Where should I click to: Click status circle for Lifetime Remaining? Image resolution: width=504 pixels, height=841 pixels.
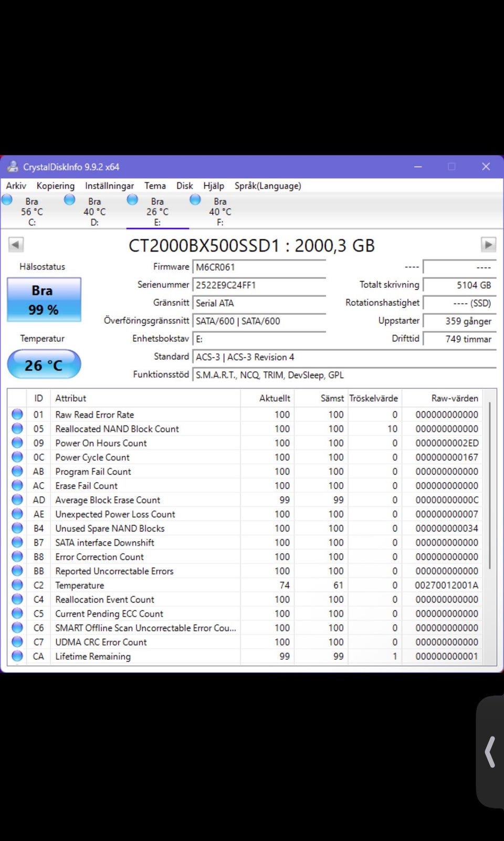point(17,656)
